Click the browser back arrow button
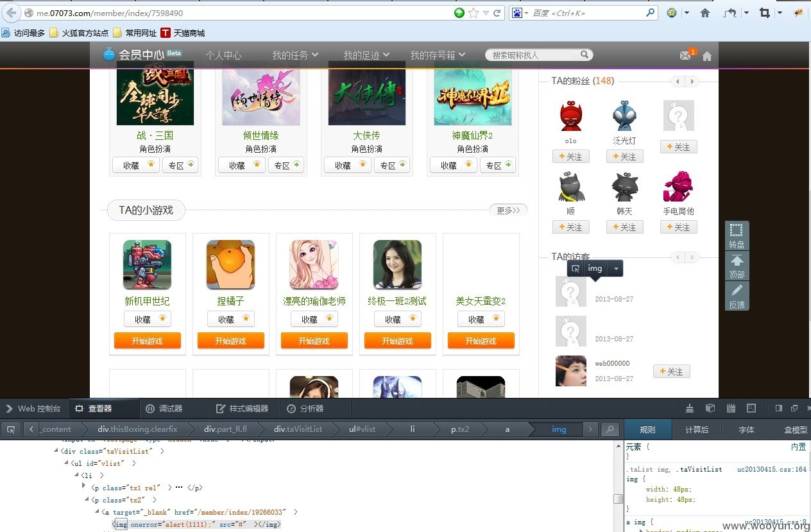811x532 pixels. 10,13
